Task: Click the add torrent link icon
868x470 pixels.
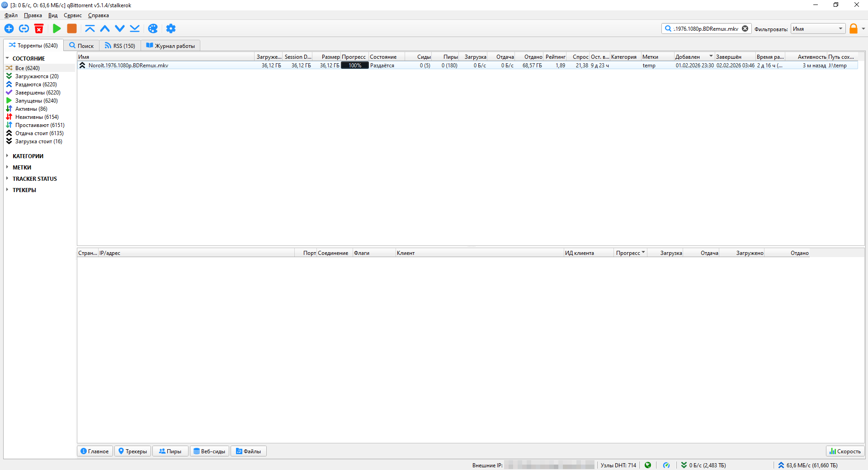Action: click(24, 28)
